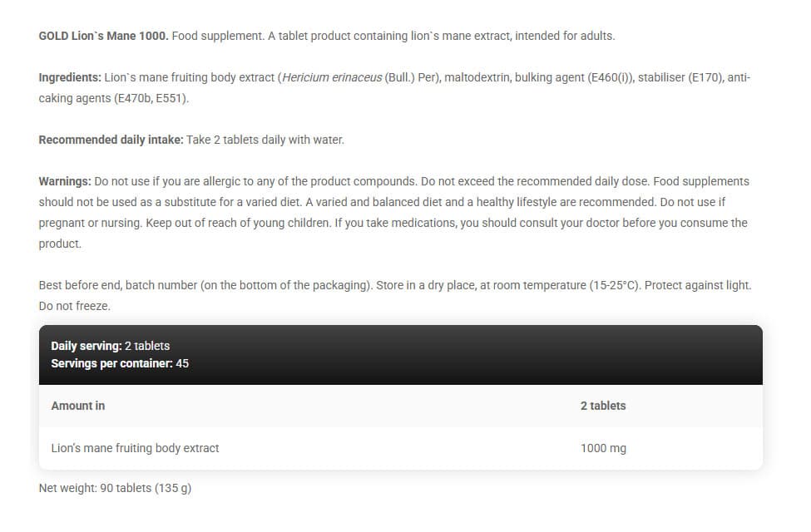
Task: Click the '1000 mg' table value
Action: pyautogui.click(x=603, y=448)
